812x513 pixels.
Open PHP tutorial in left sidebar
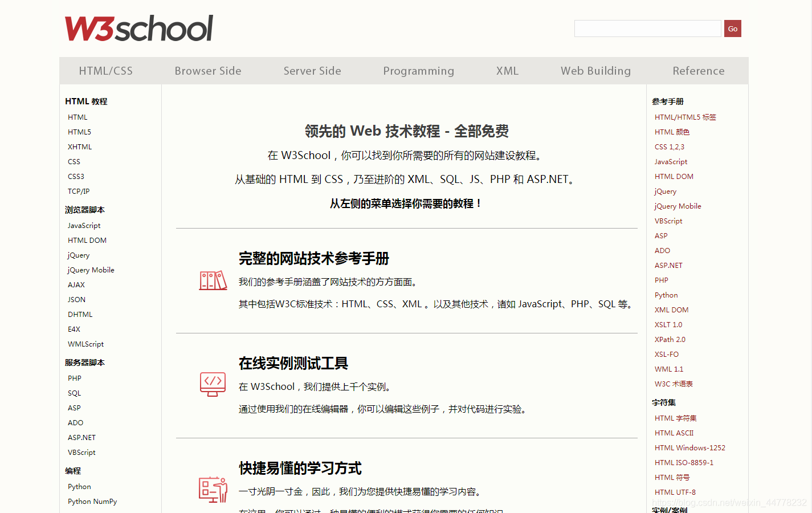coord(75,378)
